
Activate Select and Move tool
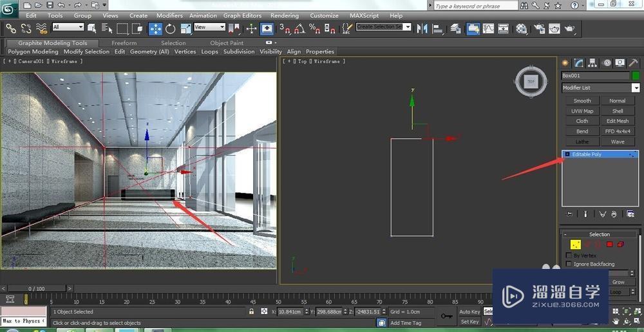point(155,28)
